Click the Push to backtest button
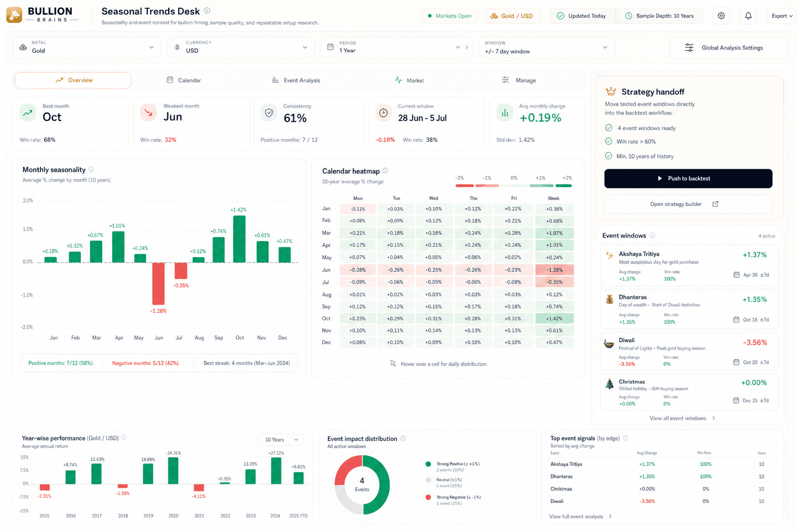The width and height of the screenshot is (798, 532). click(x=688, y=178)
